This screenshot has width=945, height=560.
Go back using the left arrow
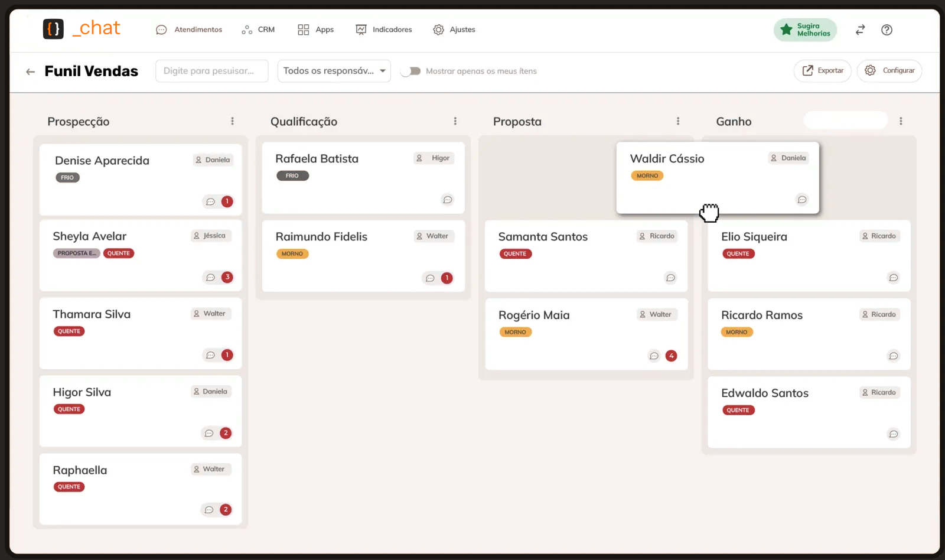coord(30,71)
